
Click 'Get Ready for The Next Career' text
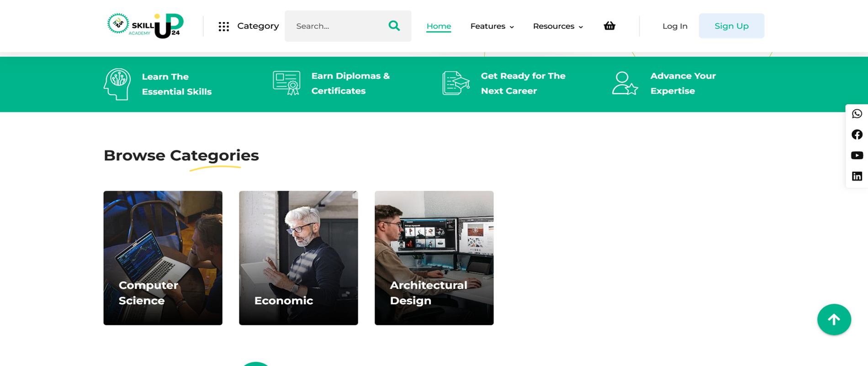[523, 83]
